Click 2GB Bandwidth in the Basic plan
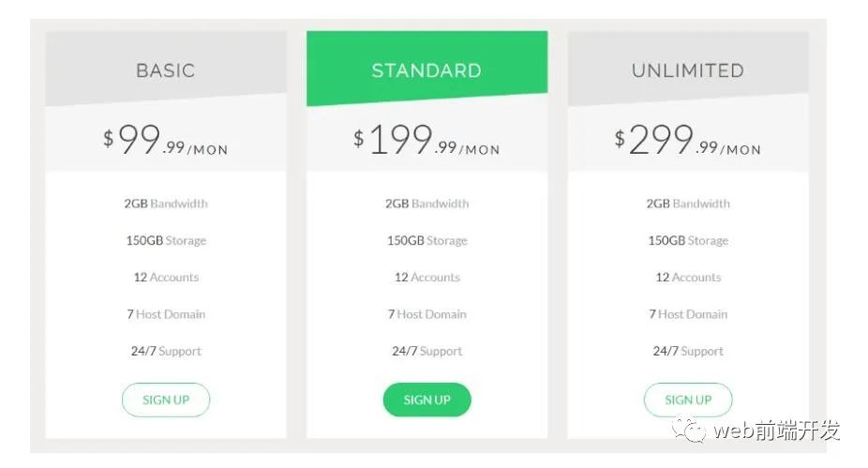The width and height of the screenshot is (868, 468). (166, 204)
